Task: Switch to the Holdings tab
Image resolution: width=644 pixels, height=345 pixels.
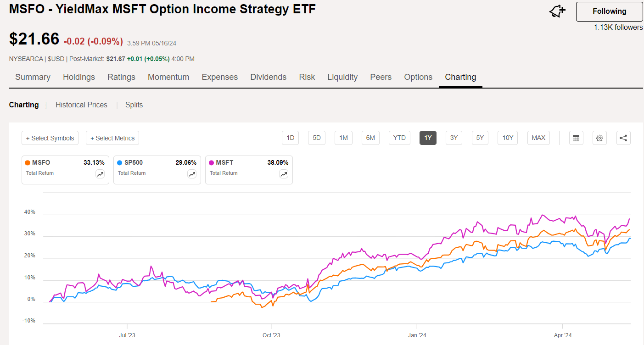Action: pyautogui.click(x=78, y=77)
